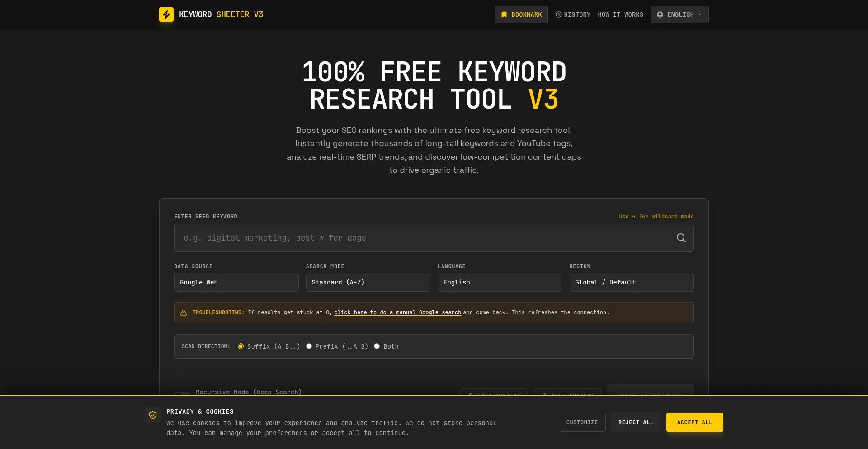
Task: Follow the manual Google search link
Action: 397,312
